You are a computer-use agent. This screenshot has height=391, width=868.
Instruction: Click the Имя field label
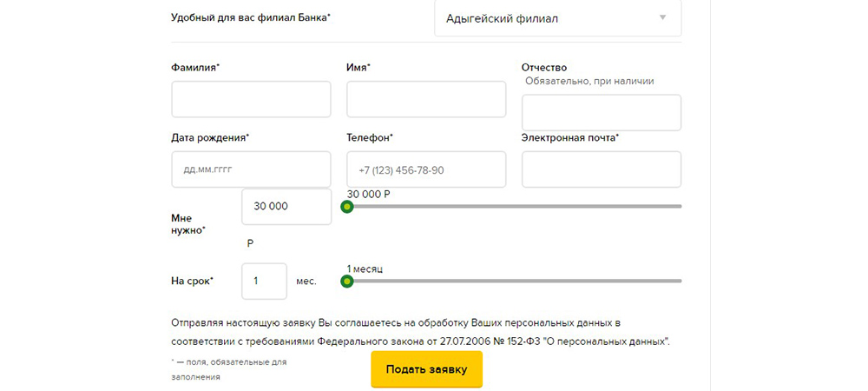coord(358,67)
